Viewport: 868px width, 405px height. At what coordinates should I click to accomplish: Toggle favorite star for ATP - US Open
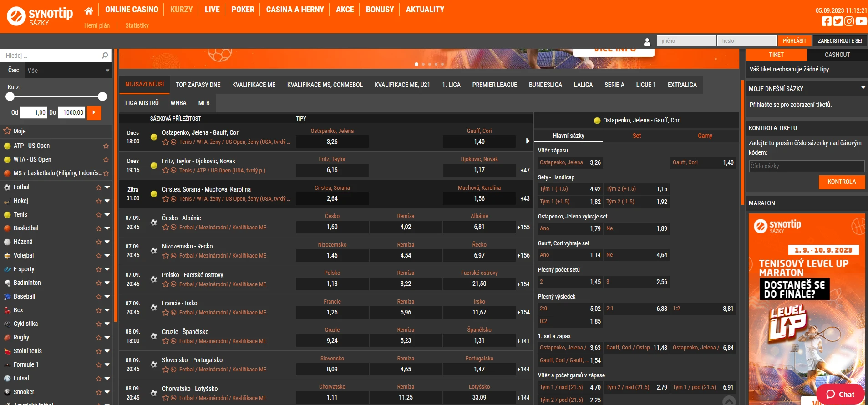tap(106, 146)
